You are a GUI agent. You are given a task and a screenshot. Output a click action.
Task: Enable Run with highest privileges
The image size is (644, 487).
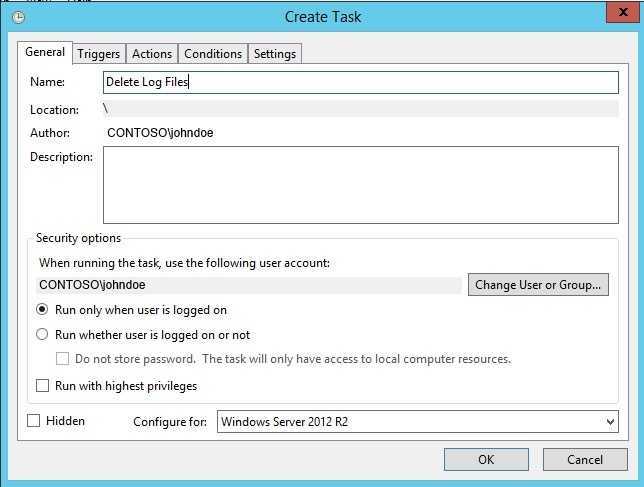click(42, 386)
